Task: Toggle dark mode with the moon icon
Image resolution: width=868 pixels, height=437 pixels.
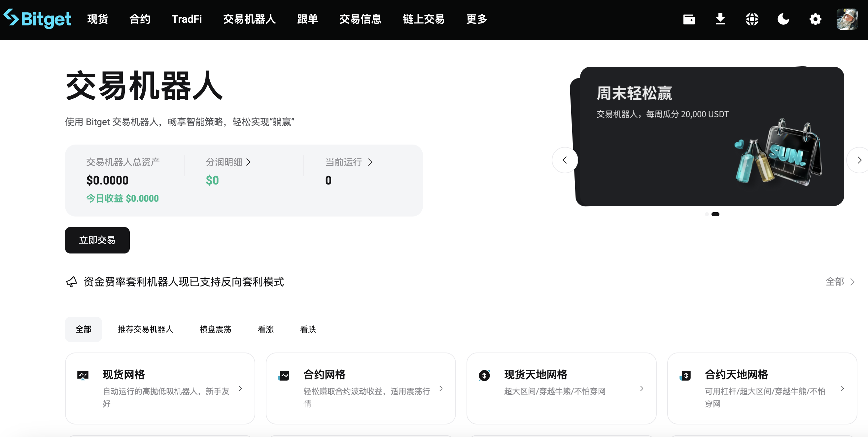Action: coord(783,19)
